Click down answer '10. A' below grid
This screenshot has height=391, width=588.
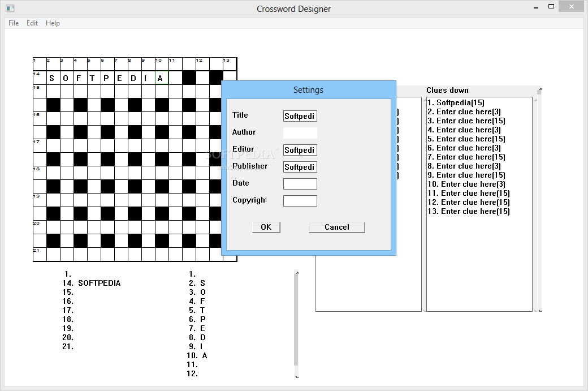(197, 355)
